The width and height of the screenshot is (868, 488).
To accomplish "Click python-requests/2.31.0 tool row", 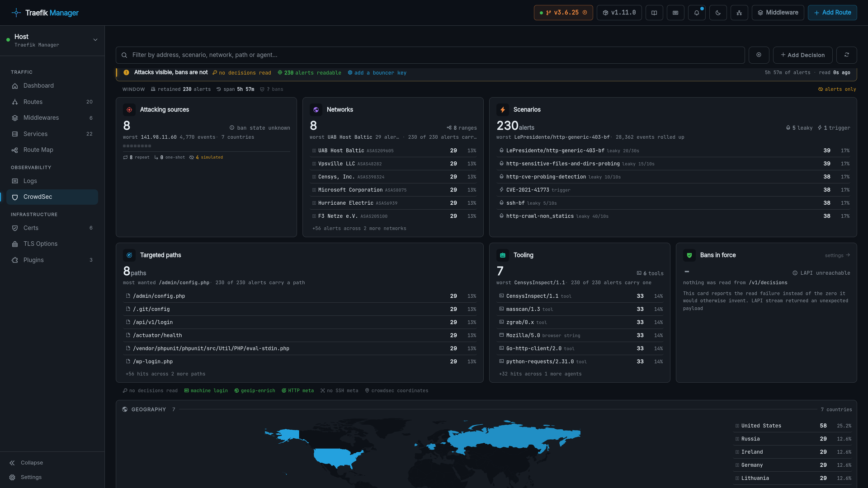I will pos(580,362).
